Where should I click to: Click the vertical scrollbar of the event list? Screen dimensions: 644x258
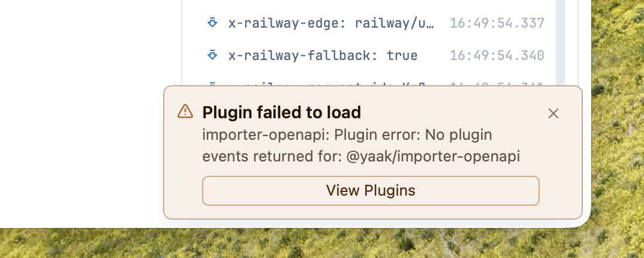[x=560, y=42]
